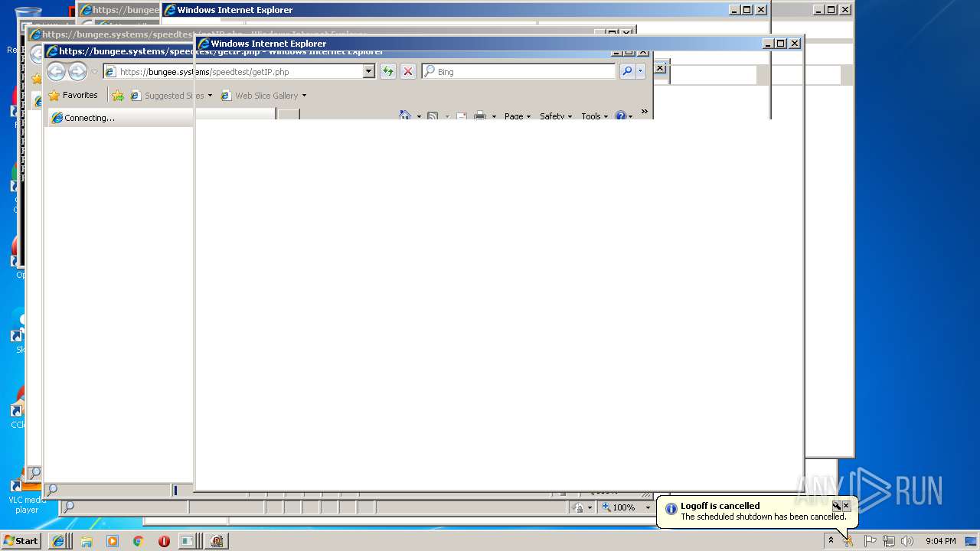The image size is (980, 551).
Task: Click the Add to Favorites Bar star icon
Action: pos(117,96)
